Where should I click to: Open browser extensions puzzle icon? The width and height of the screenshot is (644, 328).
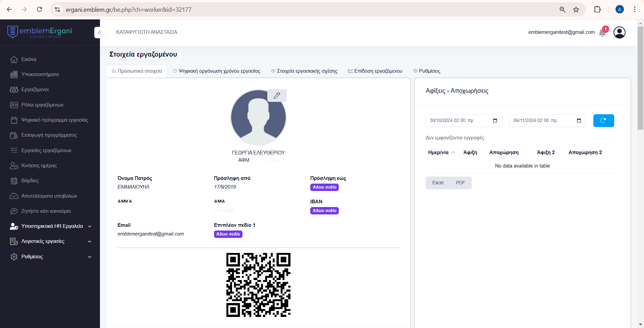[597, 9]
